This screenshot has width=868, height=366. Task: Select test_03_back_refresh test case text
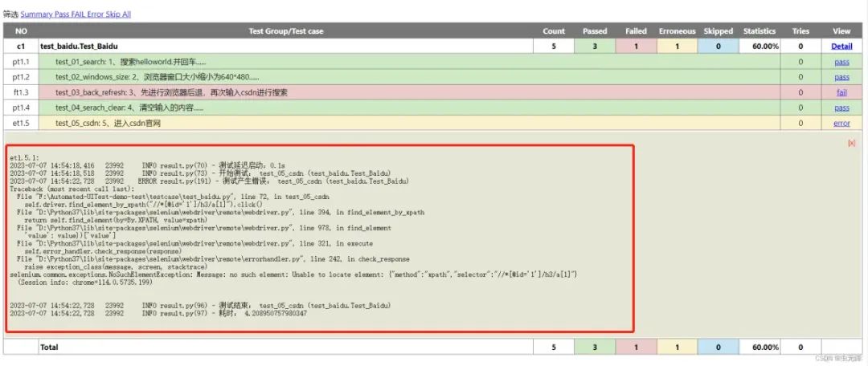point(172,93)
